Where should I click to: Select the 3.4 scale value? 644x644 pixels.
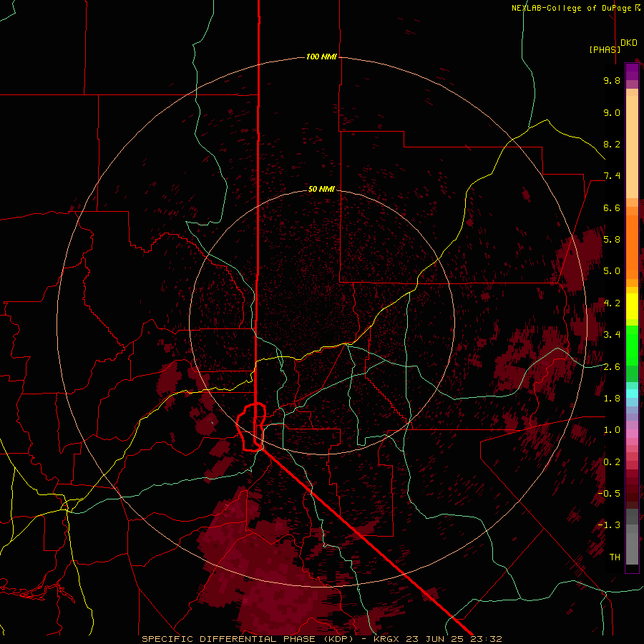click(612, 334)
